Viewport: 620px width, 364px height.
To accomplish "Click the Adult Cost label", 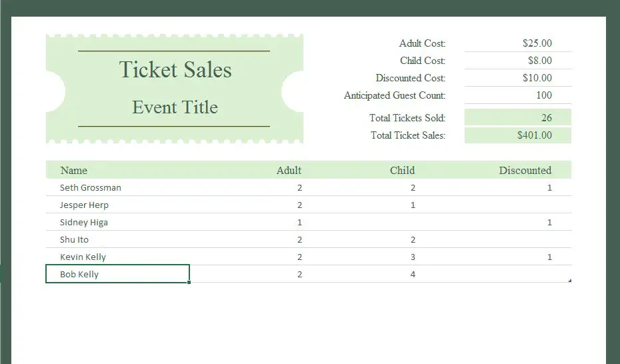I will pyautogui.click(x=422, y=43).
